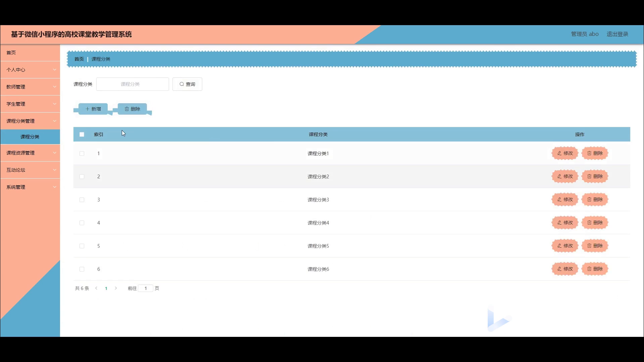Edit 课程分类2 with the 修改 button
This screenshot has width=644, height=362.
565,176
